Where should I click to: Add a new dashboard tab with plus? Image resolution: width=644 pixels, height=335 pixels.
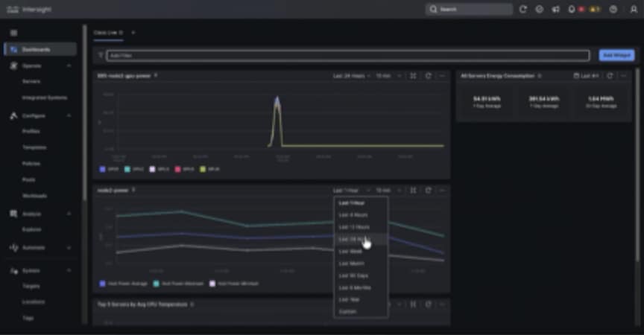coord(133,33)
